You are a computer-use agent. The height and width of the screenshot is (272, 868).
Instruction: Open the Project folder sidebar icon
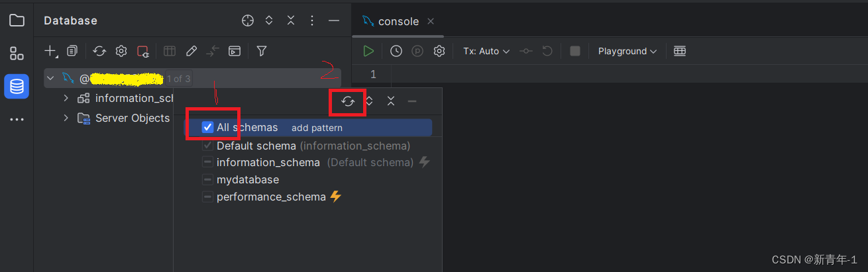point(17,21)
